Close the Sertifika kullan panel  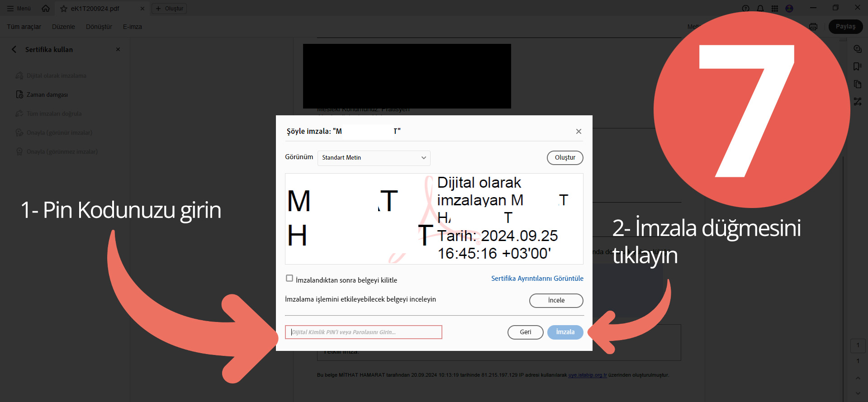click(x=118, y=49)
